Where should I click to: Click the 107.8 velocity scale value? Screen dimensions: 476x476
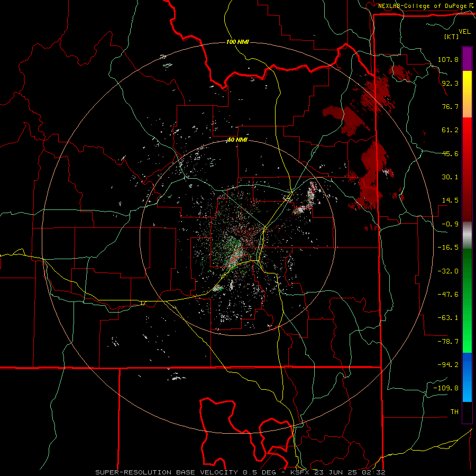tap(448, 59)
